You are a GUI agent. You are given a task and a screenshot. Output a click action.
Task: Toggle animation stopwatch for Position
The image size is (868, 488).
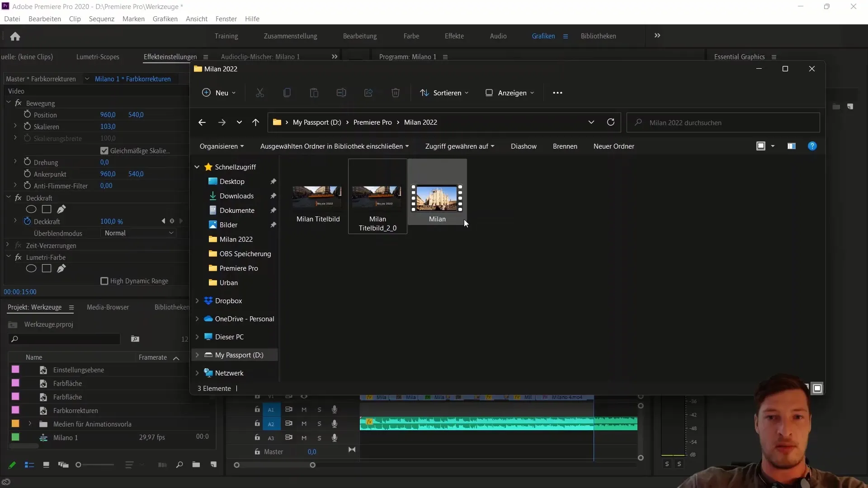[x=27, y=114]
